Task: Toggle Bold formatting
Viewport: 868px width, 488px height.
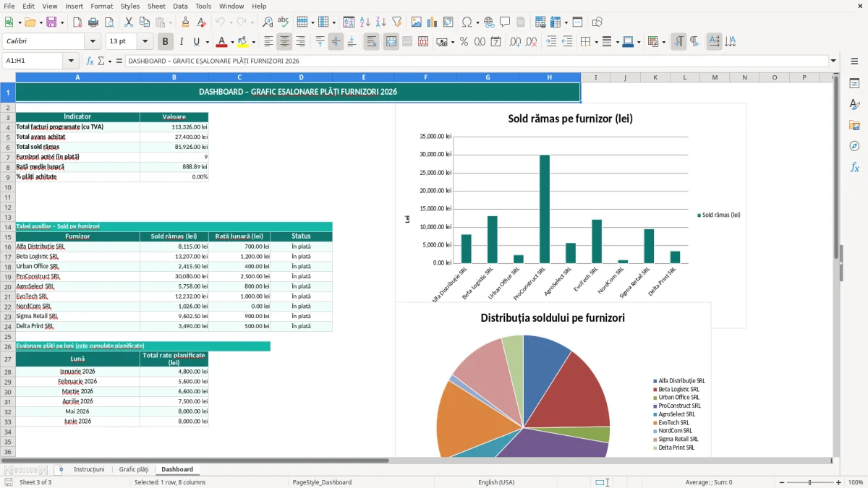Action: (166, 42)
